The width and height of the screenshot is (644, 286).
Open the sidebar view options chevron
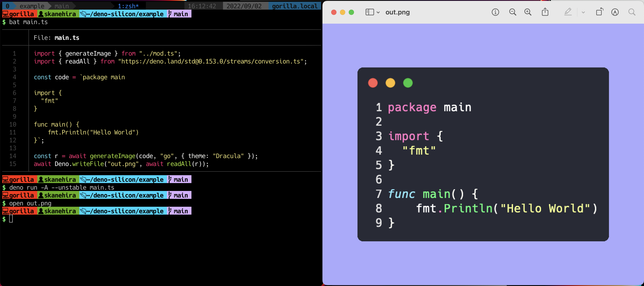[x=378, y=12]
